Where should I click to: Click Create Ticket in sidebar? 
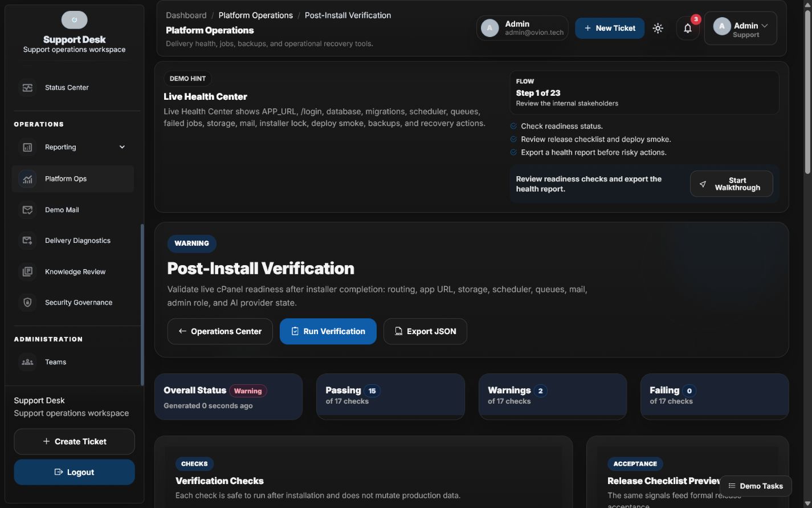75,442
